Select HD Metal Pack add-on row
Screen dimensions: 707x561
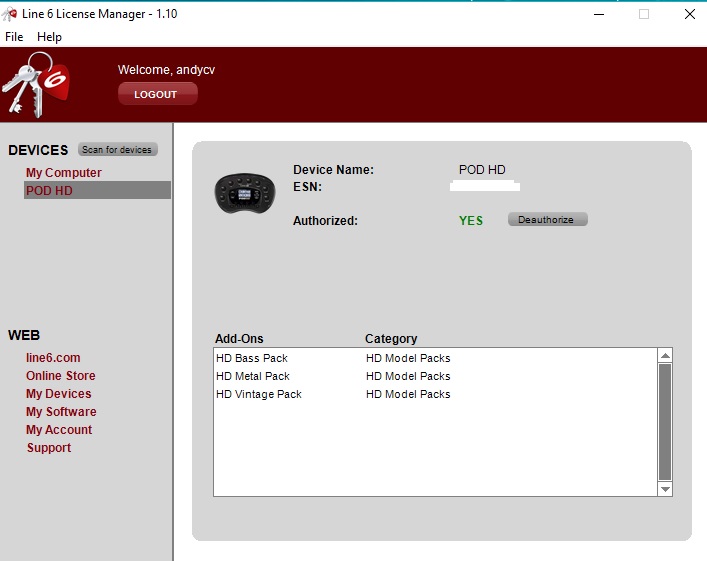[x=435, y=376]
